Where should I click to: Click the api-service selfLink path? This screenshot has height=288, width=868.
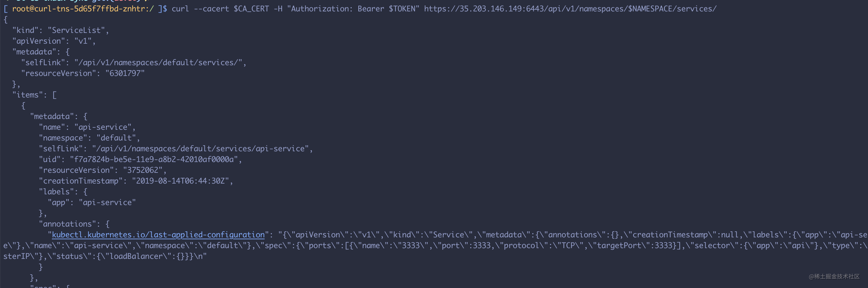pos(200,149)
